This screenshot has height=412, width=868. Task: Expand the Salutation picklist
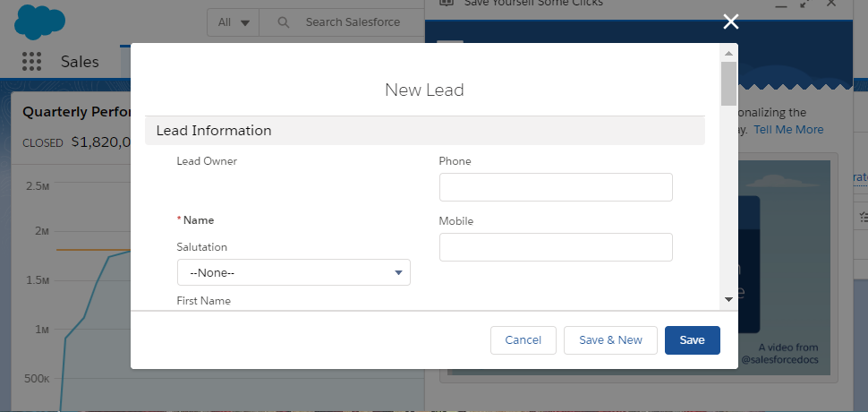[x=294, y=273]
